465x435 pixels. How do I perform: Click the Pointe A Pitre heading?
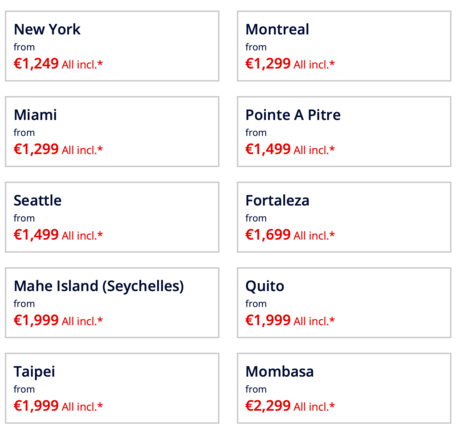[293, 115]
